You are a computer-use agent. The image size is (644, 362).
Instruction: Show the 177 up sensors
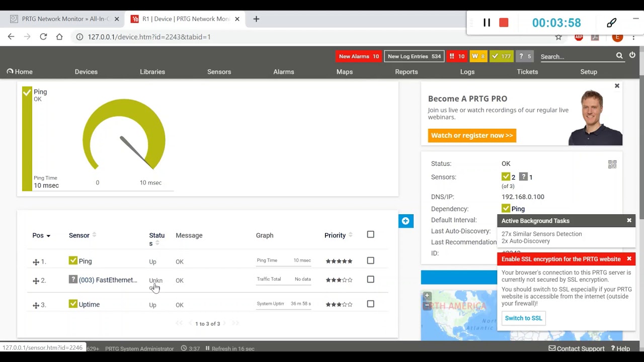[502, 56]
